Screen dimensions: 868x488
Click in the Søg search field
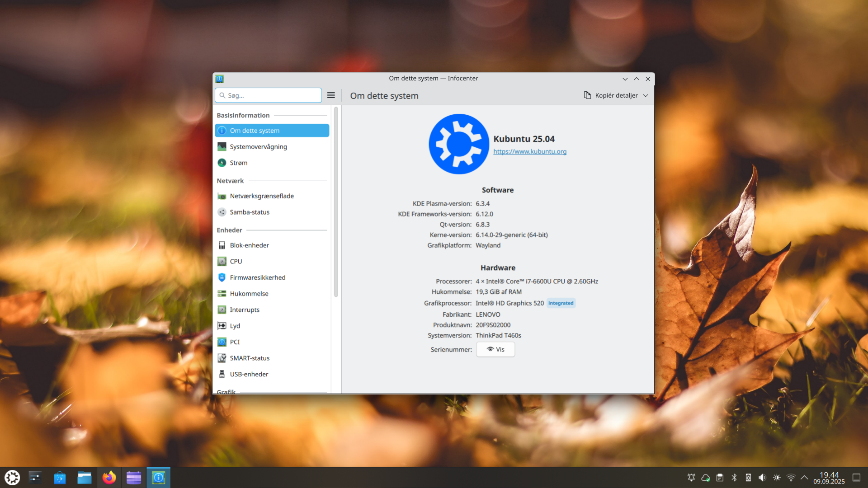click(268, 95)
